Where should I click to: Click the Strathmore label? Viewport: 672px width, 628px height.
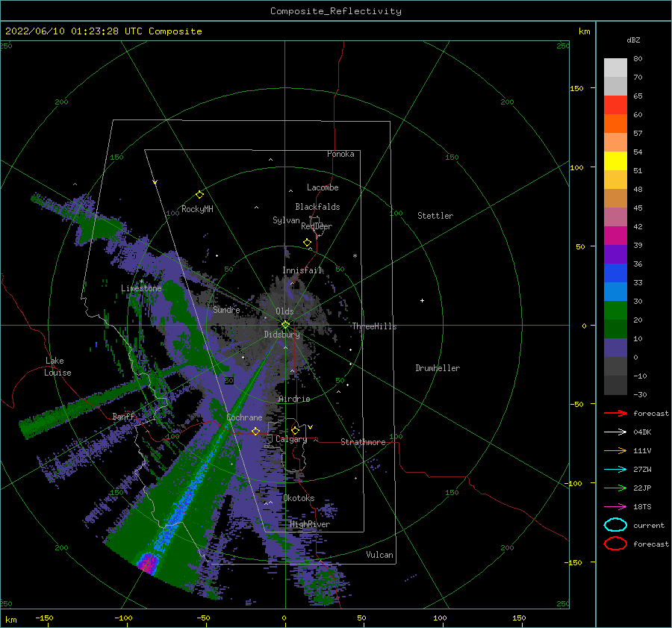coord(363,442)
